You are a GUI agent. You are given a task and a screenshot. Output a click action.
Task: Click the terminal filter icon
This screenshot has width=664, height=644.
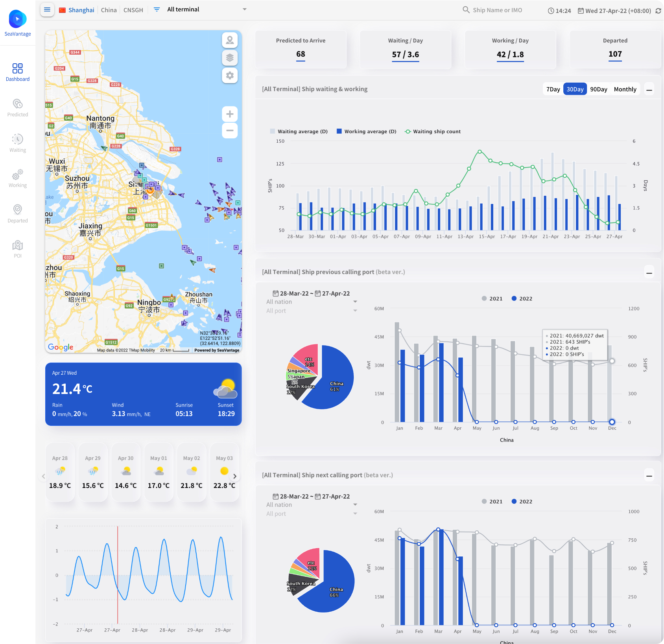[157, 9]
